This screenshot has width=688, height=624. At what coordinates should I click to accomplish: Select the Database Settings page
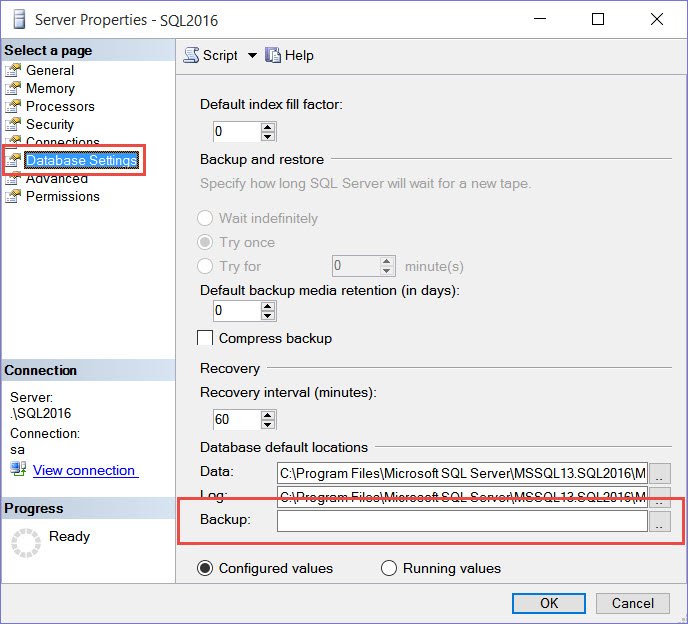82,160
